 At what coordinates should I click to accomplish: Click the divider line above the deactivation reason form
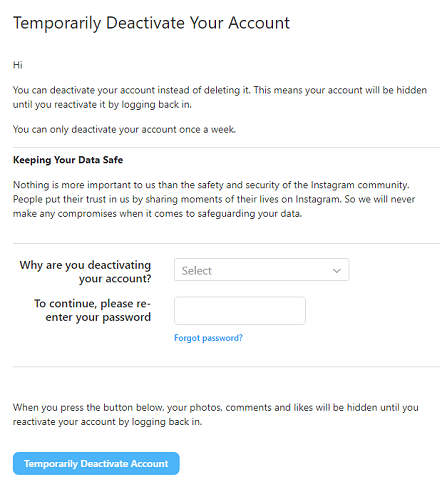[226, 243]
